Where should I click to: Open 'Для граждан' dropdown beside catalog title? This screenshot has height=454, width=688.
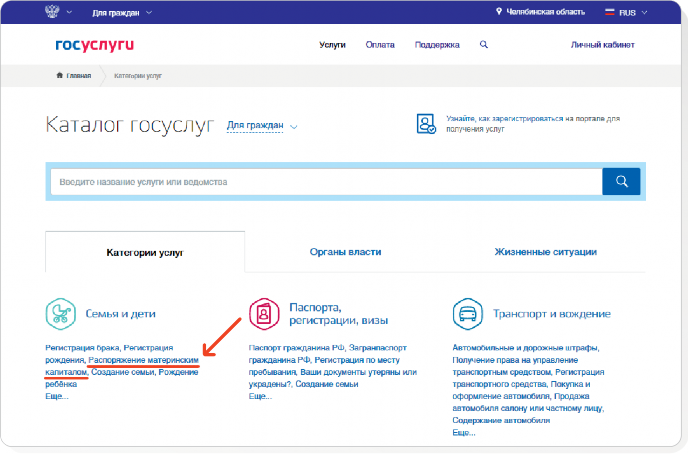click(262, 126)
